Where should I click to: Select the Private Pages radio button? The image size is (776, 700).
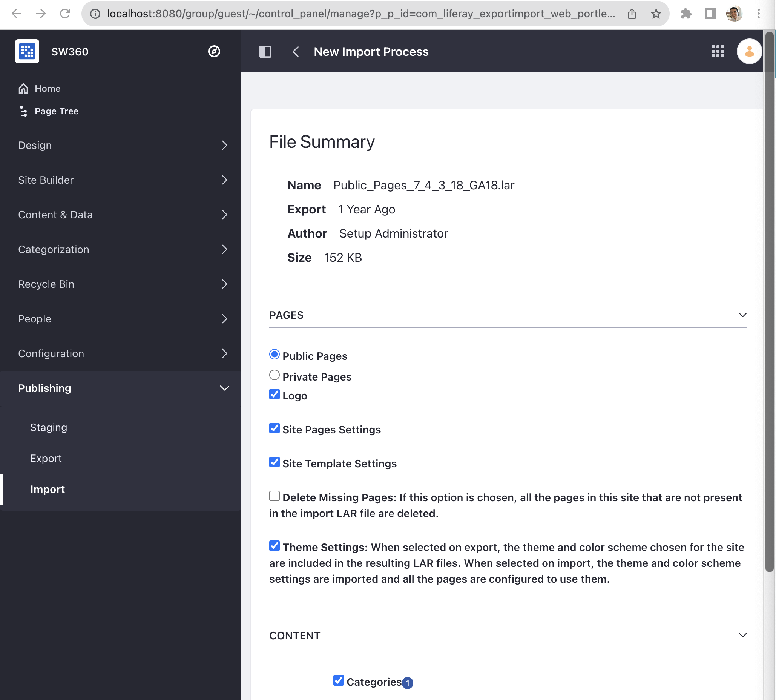point(274,375)
